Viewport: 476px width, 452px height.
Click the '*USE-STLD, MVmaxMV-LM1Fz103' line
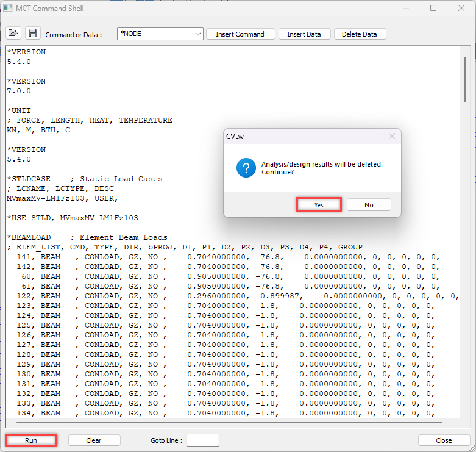click(73, 218)
